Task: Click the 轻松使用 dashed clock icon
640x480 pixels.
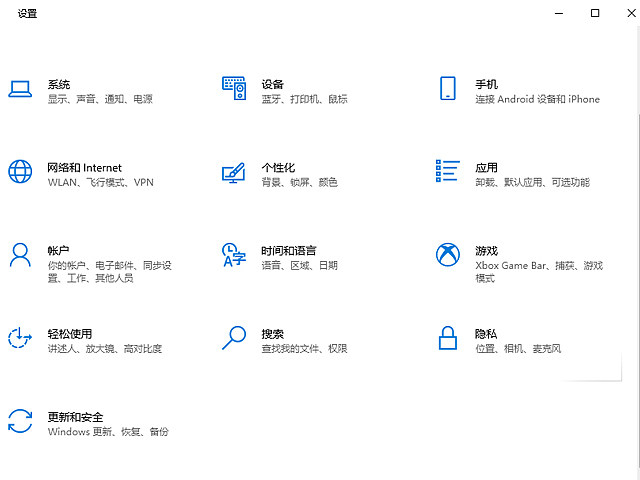Action: click(20, 338)
